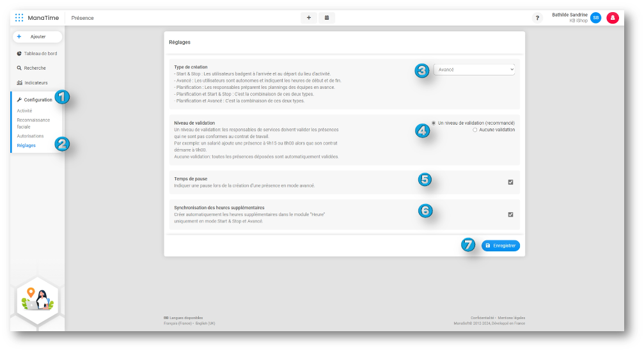Open the Autorisations submenu item
Screen dimensions: 644x351
pyautogui.click(x=30, y=136)
